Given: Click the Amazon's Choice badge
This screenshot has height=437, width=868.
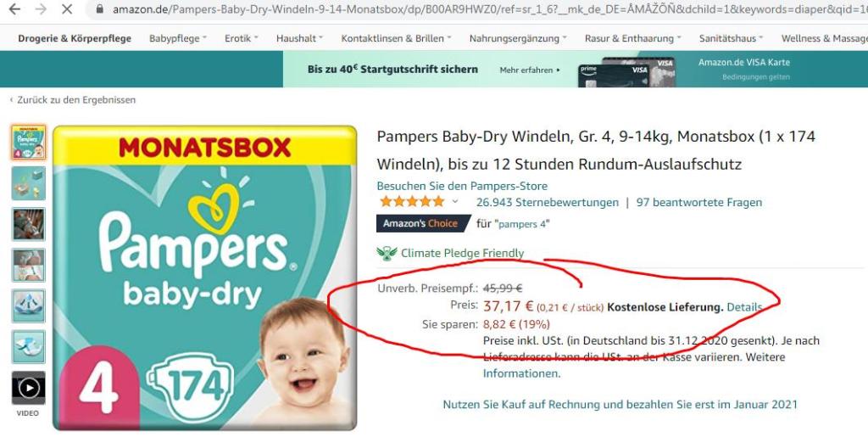Looking at the screenshot, I should coord(420,224).
